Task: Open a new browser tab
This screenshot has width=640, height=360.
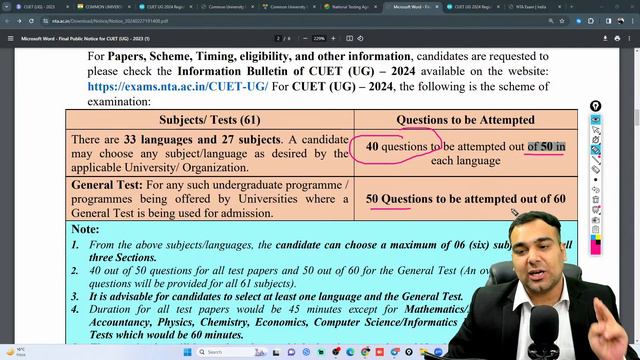Action: pyautogui.click(x=571, y=7)
